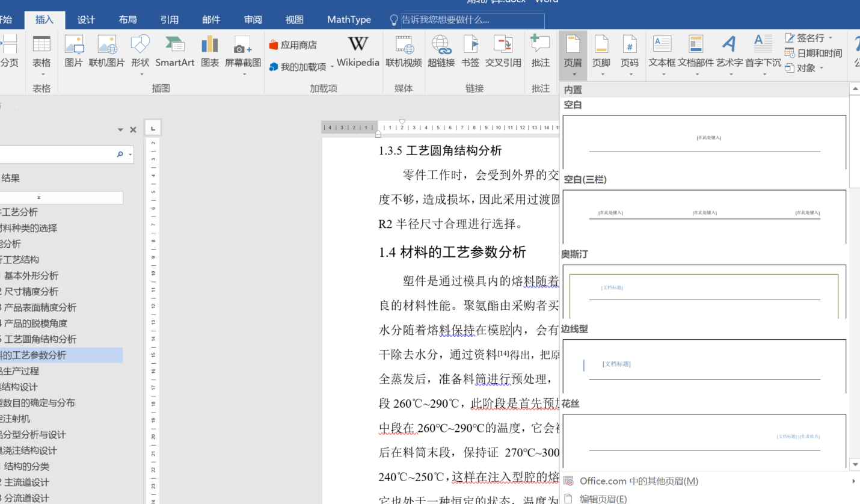Expand My Add-ins dropdown
860x504 pixels.
click(332, 67)
